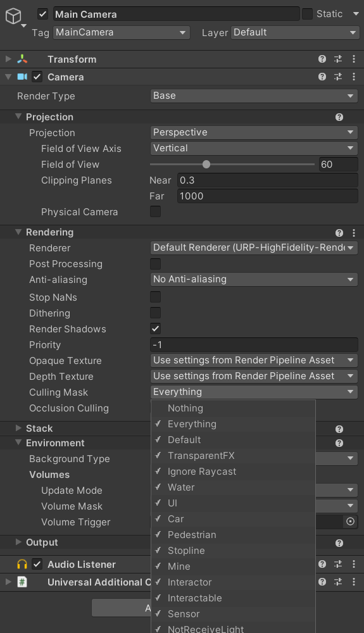Open Camera component more options menu

pos(354,77)
